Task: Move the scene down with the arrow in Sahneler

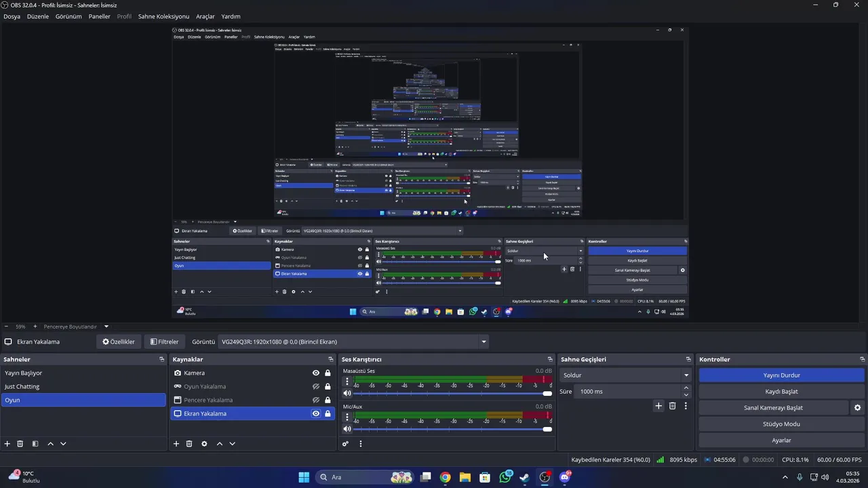Action: 63,444
